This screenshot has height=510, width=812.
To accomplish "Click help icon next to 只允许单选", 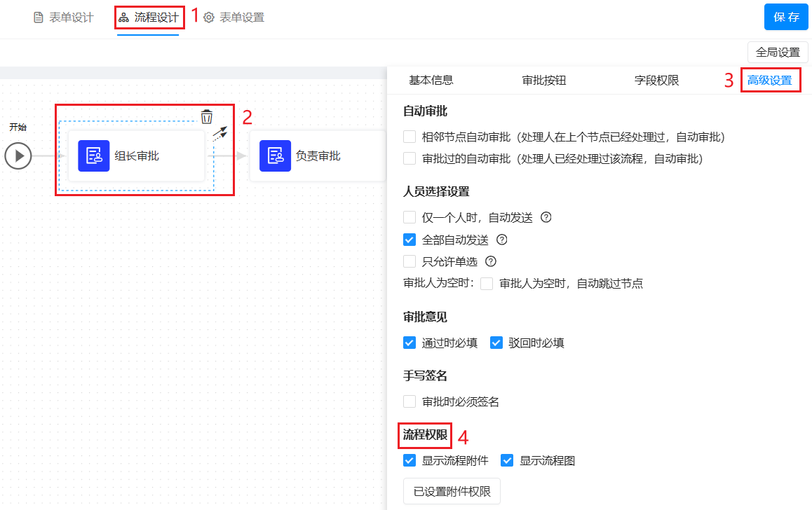I will [x=491, y=262].
